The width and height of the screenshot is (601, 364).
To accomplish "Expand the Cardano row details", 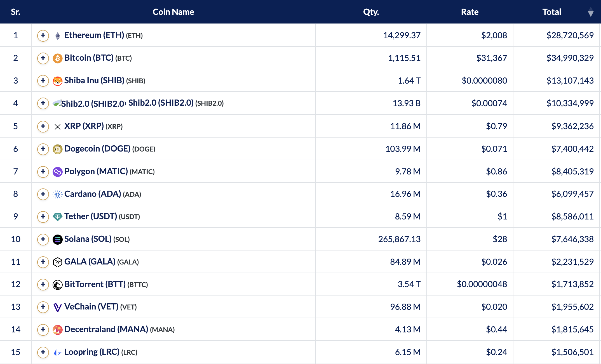I will tap(43, 194).
